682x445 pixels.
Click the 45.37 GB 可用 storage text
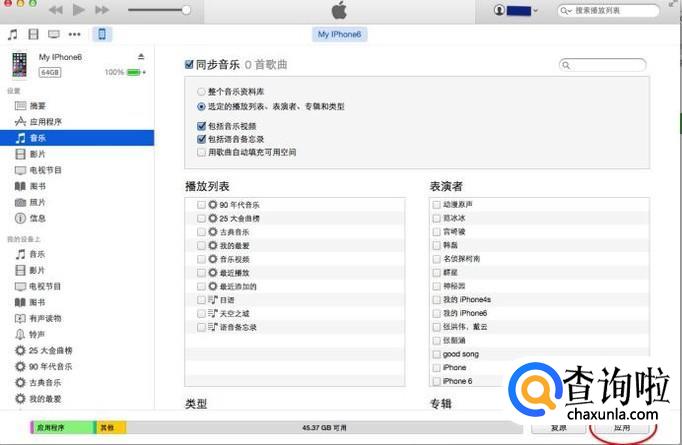click(x=324, y=428)
